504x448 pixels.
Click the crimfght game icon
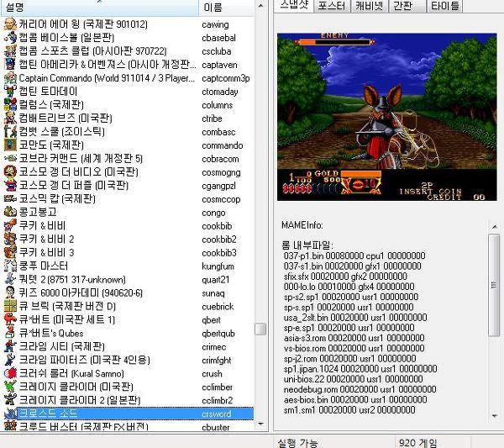(x=10, y=360)
